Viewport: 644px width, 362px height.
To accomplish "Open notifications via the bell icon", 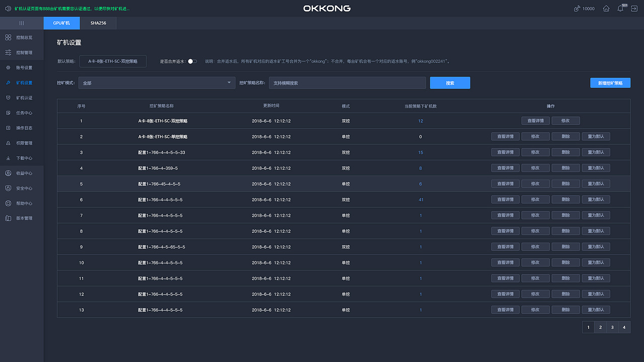I will coord(620,9).
